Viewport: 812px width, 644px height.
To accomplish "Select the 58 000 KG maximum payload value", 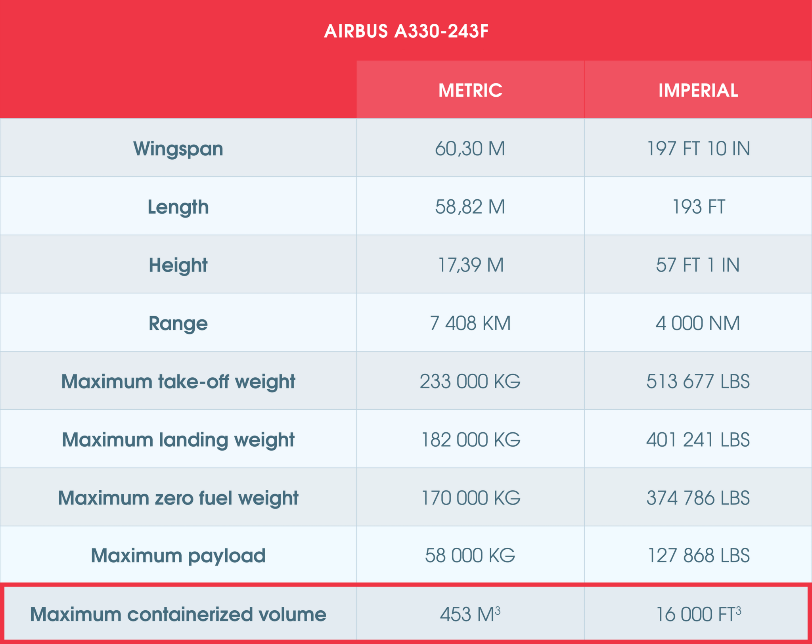I will pyautogui.click(x=470, y=556).
